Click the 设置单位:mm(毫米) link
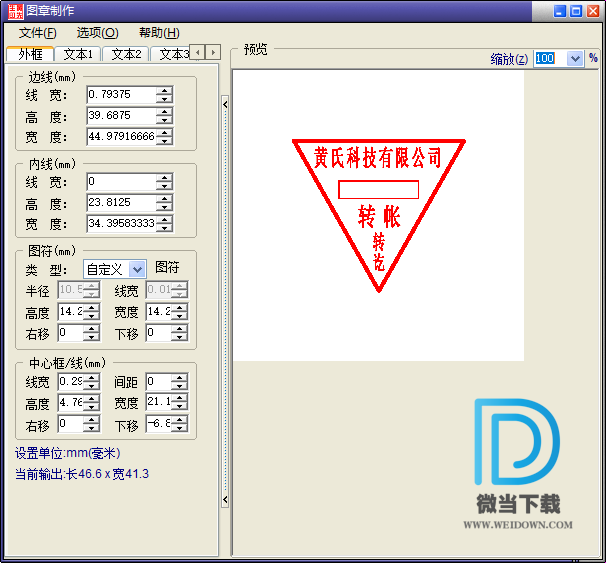The width and height of the screenshot is (606, 563). [68, 453]
